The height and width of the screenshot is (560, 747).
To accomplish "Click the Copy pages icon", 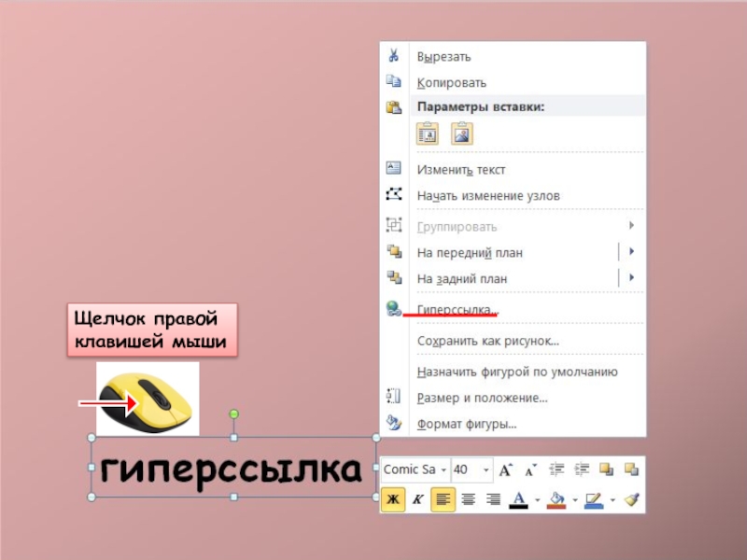I will click(393, 81).
